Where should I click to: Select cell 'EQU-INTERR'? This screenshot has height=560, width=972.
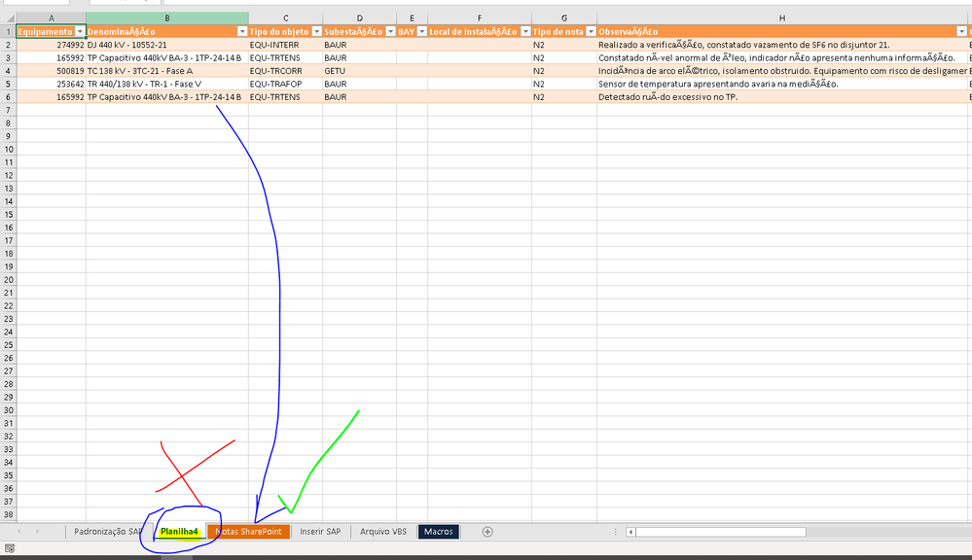(285, 45)
